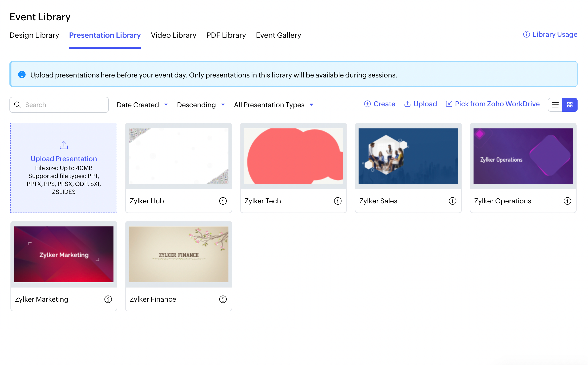
Task: Click info icon on Zylker Operations card
Action: tap(567, 201)
